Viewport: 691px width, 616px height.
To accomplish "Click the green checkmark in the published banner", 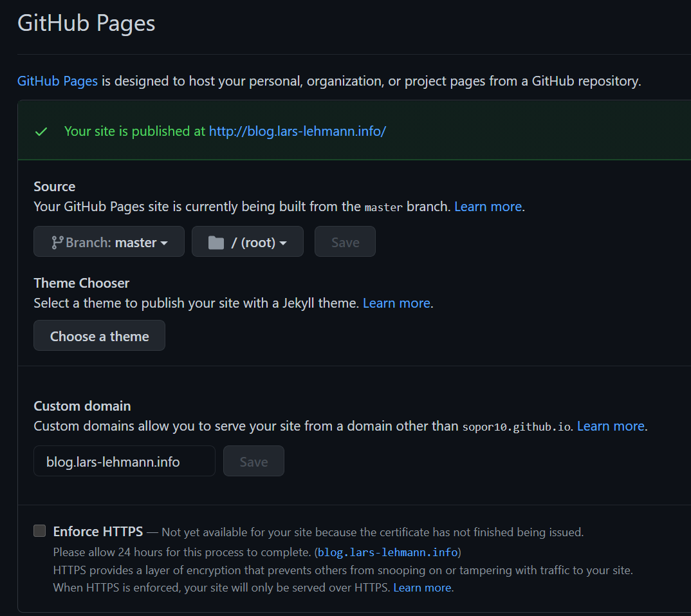I will tap(41, 131).
